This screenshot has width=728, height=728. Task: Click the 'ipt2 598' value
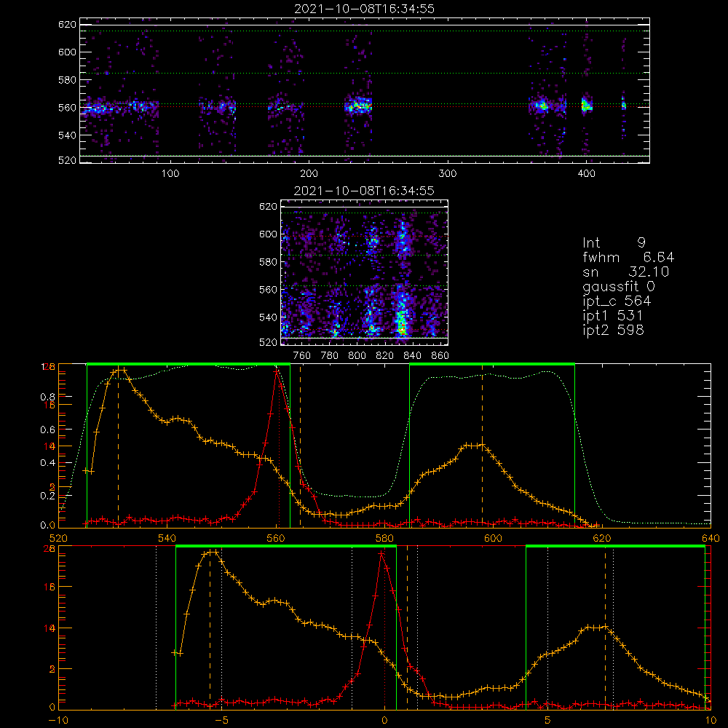click(x=613, y=330)
